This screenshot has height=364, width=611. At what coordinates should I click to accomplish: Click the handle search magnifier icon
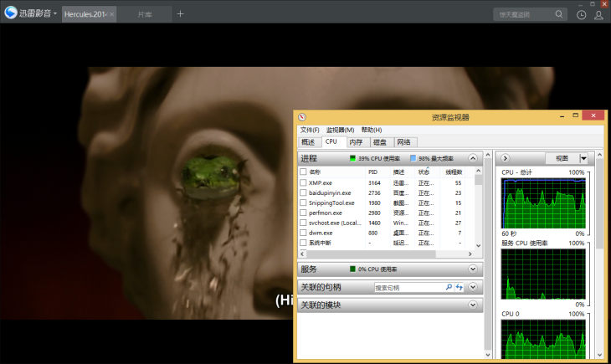pyautogui.click(x=449, y=287)
